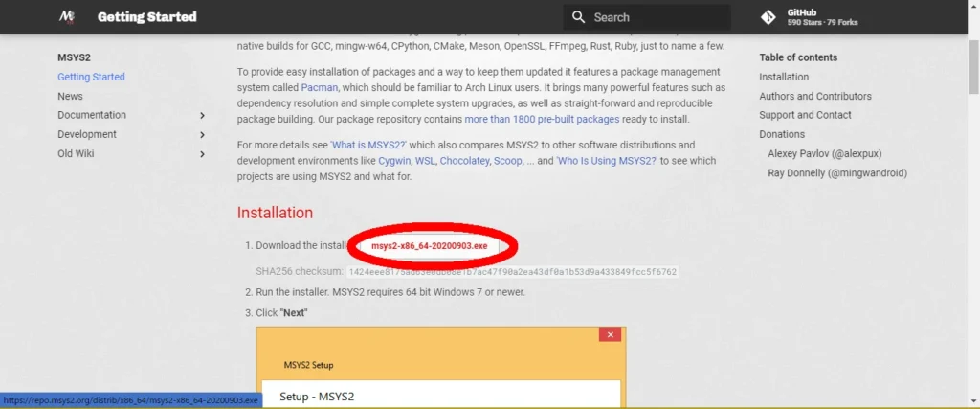980x409 pixels.
Task: Jump to Authors and Contributors section
Action: (x=815, y=97)
